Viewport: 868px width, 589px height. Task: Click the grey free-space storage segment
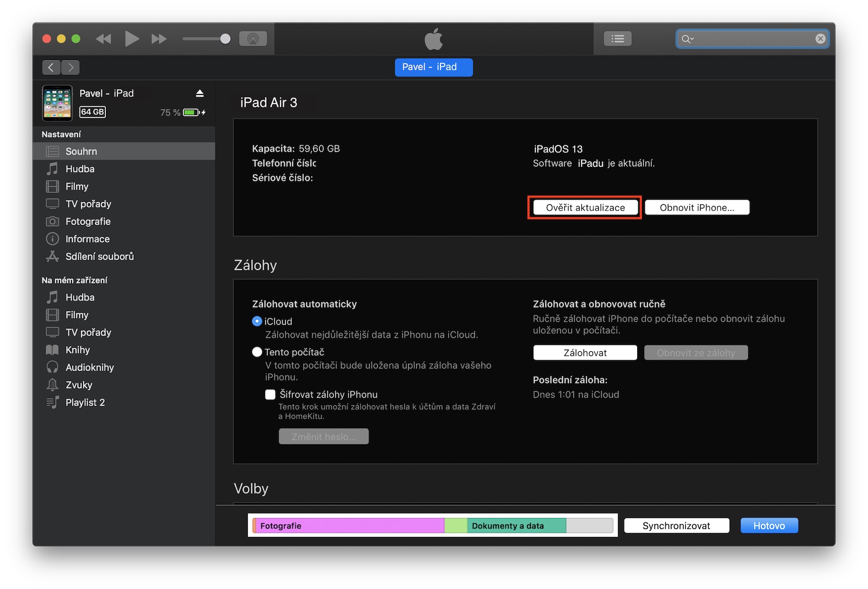(589, 525)
